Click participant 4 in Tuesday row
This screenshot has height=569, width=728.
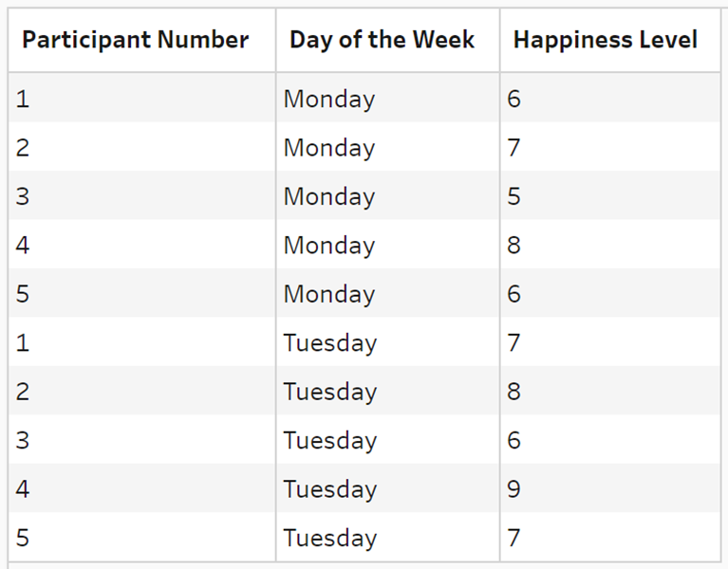coord(22,488)
